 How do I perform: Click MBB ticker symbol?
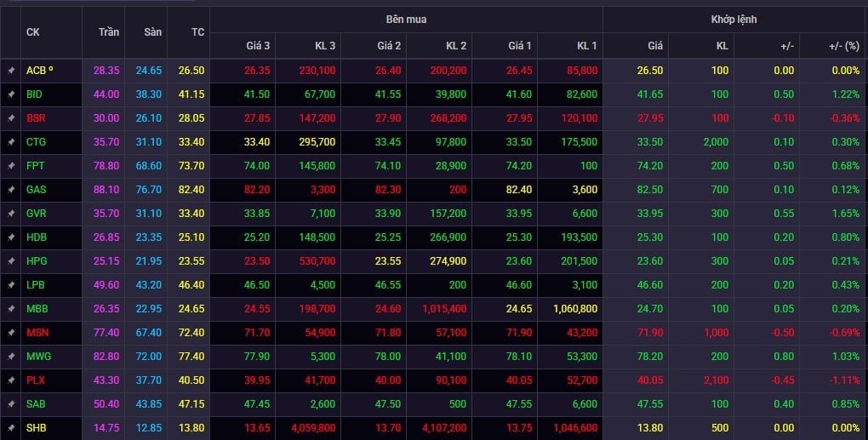[x=37, y=308]
